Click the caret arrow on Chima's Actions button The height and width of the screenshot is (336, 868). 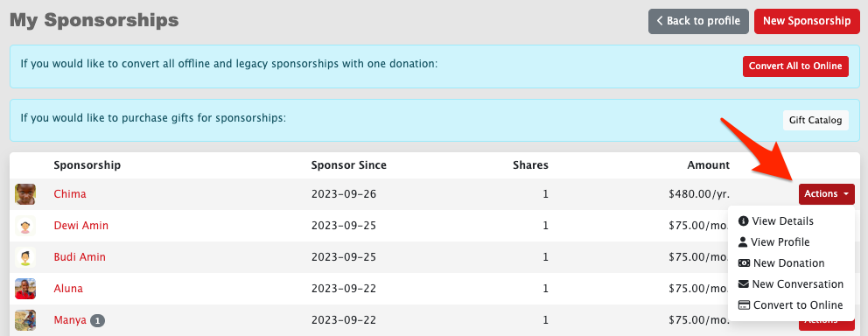846,194
